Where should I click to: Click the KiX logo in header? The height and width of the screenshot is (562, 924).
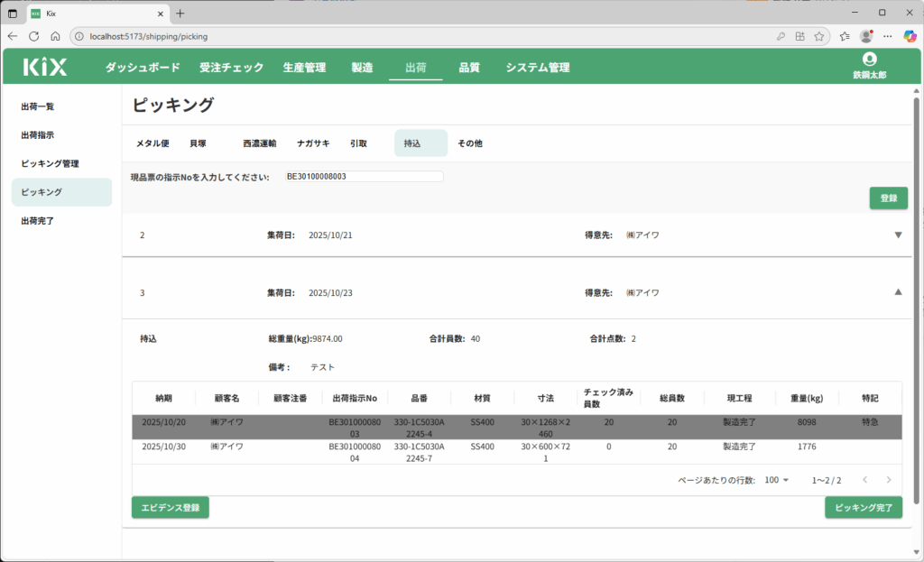[x=45, y=67]
